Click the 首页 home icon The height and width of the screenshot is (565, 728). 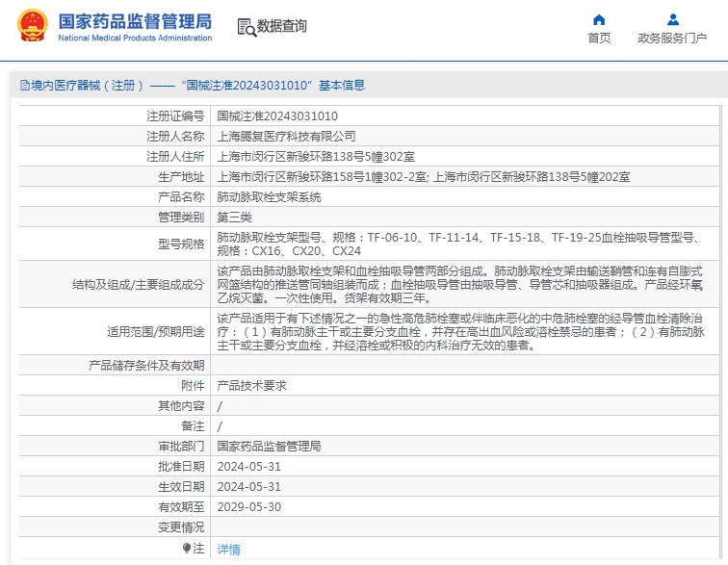point(599,20)
